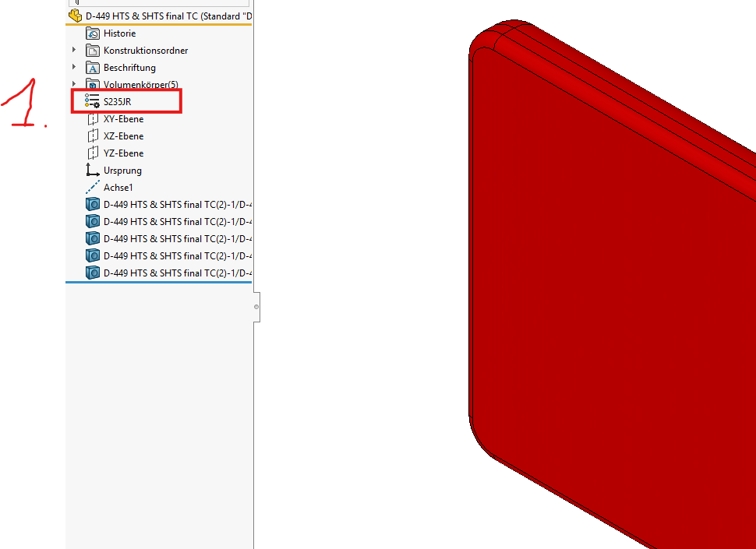Click the Historie folder icon

point(92,33)
